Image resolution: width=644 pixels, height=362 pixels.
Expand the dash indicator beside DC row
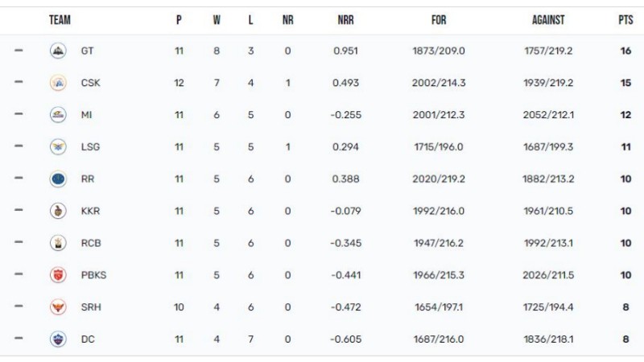[x=19, y=339]
